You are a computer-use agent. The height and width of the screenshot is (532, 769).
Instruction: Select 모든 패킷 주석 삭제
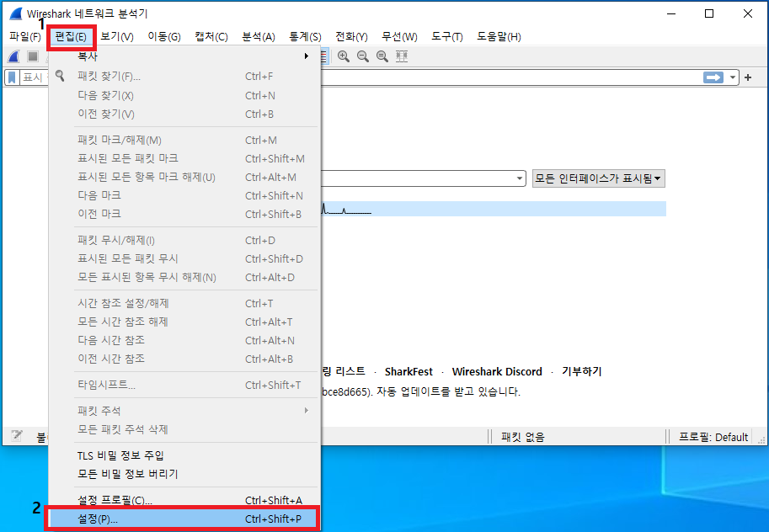pos(184,429)
